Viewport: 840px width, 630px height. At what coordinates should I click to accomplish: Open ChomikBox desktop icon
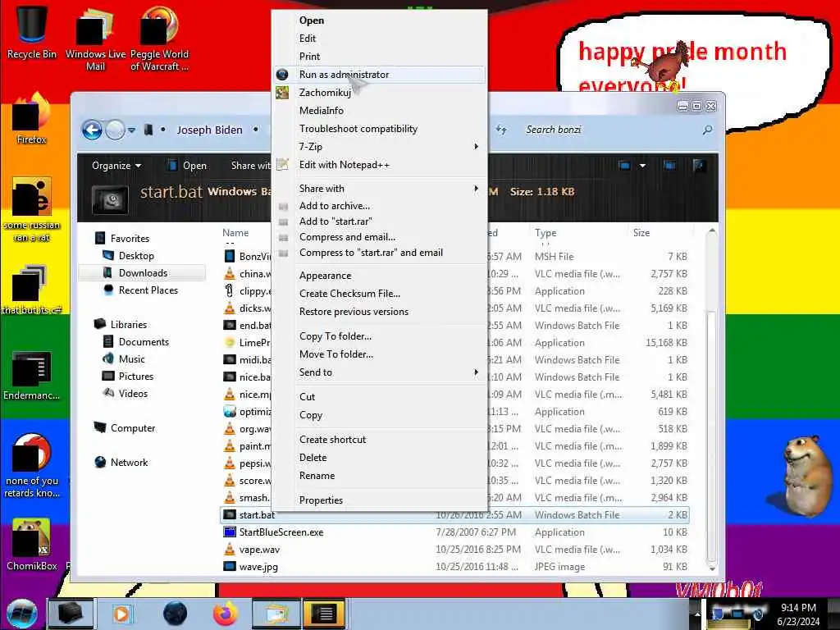pos(31,544)
